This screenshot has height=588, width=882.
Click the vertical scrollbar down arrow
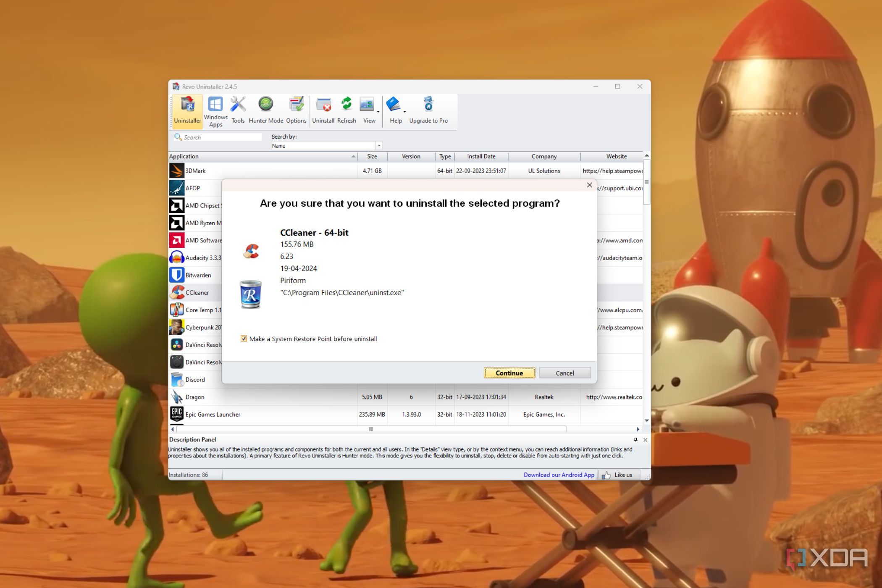(x=647, y=420)
